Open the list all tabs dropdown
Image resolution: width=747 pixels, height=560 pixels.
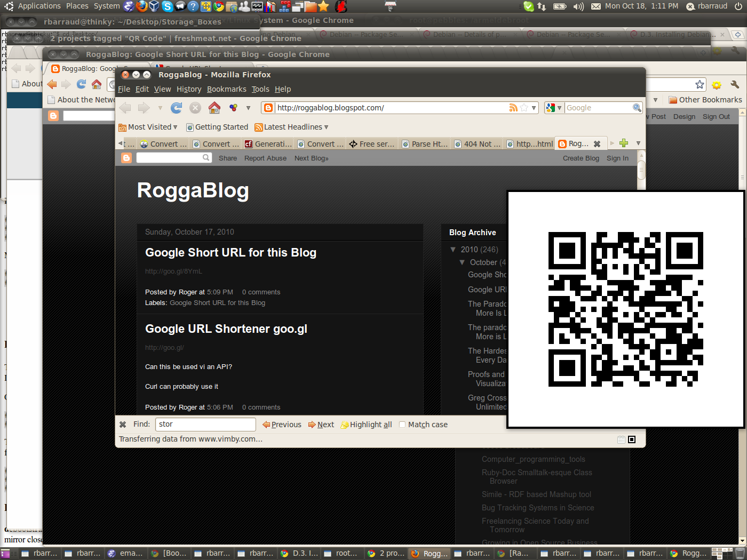point(638,143)
